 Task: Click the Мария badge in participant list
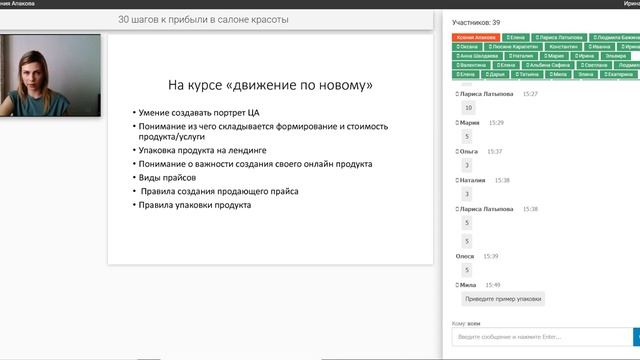(554, 56)
